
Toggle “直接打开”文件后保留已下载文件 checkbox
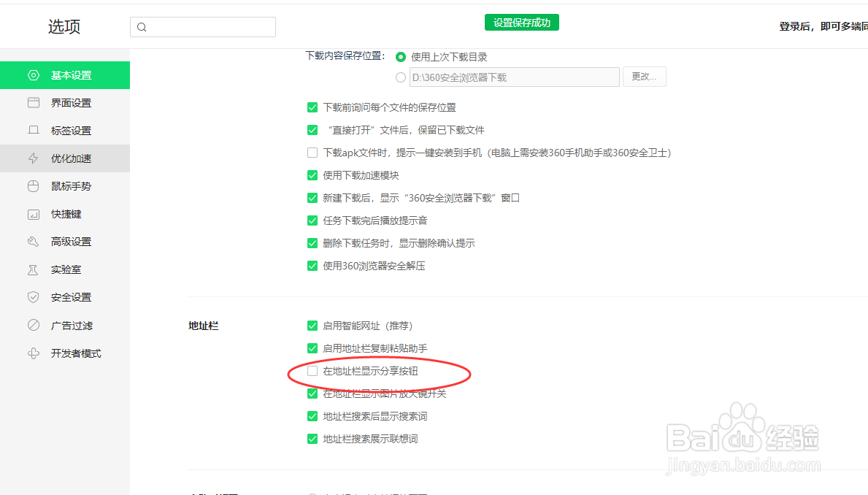click(312, 130)
